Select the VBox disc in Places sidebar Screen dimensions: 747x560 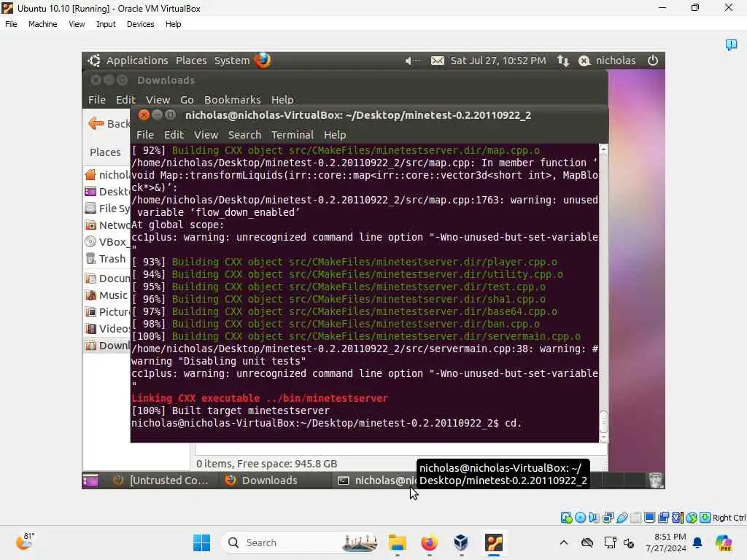(x=107, y=242)
